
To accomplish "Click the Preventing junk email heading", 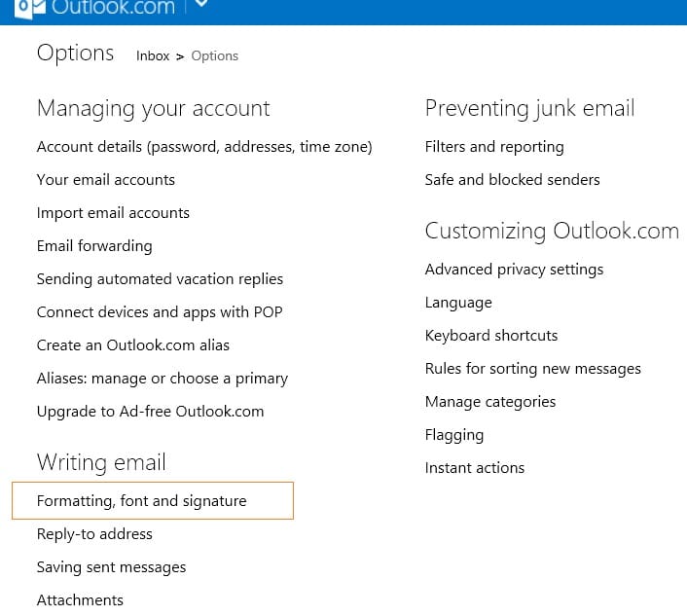I will coord(529,109).
